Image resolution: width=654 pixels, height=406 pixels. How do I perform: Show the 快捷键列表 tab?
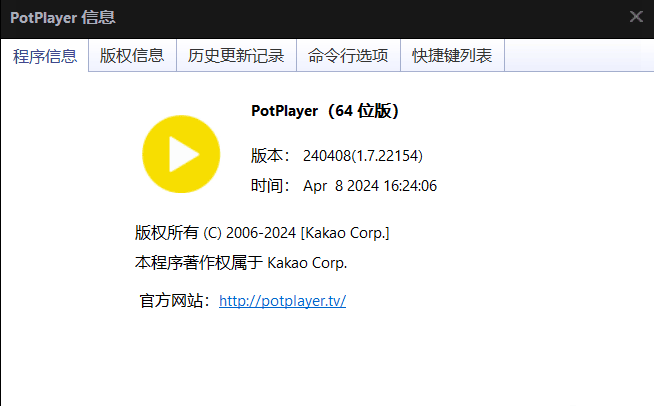452,55
